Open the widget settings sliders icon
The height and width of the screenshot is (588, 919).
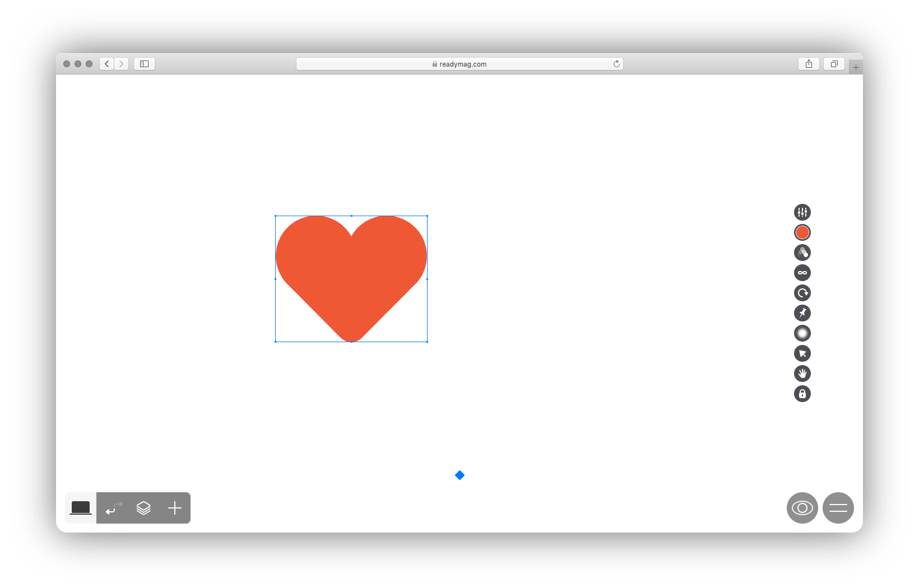tap(802, 212)
